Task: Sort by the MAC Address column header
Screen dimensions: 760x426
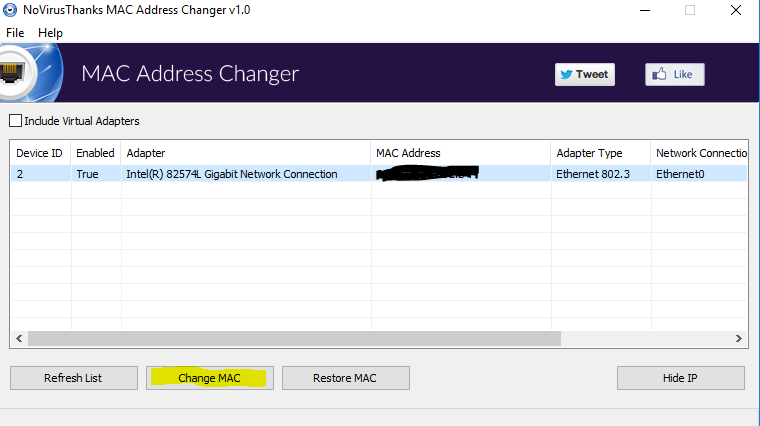Action: coord(460,153)
